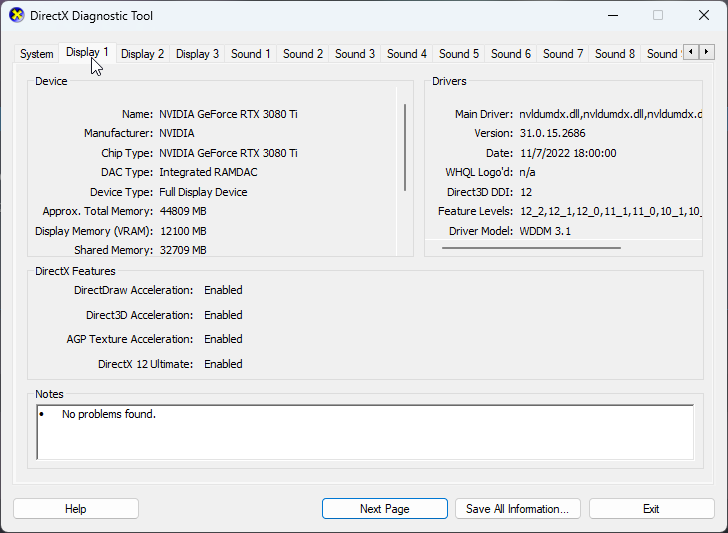Image resolution: width=728 pixels, height=533 pixels.
Task: Click the Device panel vertical scrollbar
Action: point(405,147)
